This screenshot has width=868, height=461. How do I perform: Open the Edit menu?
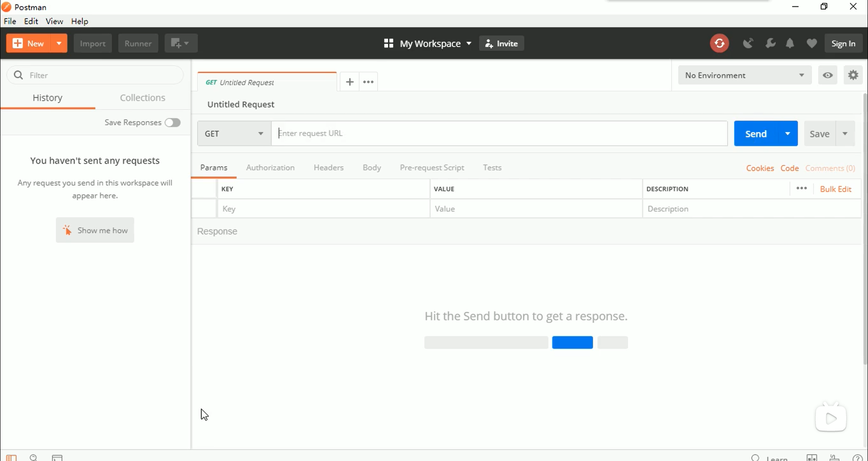pyautogui.click(x=31, y=21)
